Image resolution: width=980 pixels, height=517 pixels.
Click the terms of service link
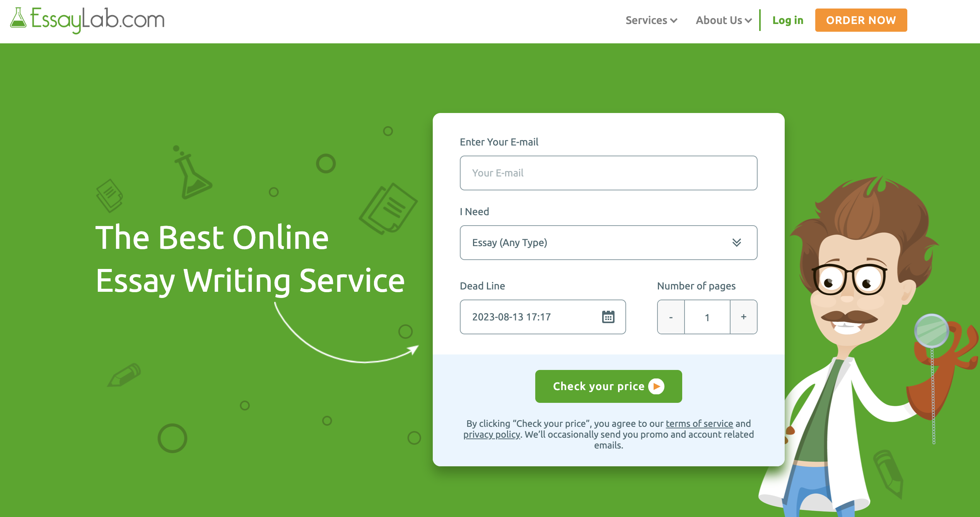(699, 424)
